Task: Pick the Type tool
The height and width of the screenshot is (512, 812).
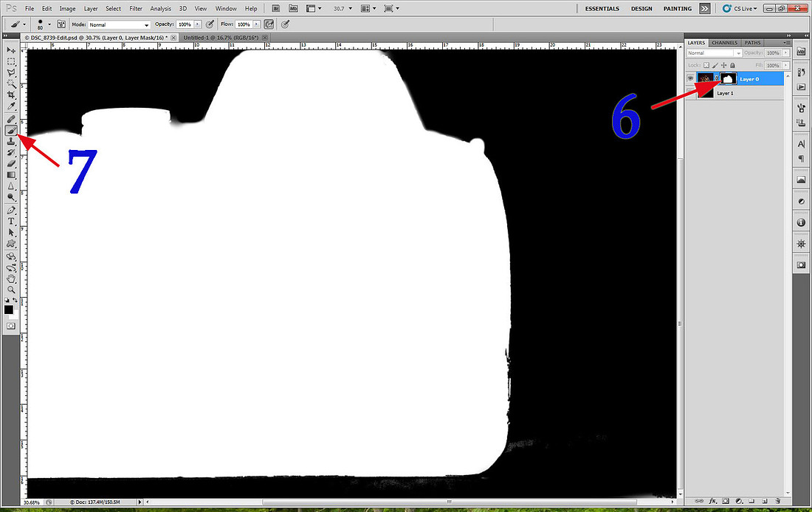Action: (x=12, y=221)
